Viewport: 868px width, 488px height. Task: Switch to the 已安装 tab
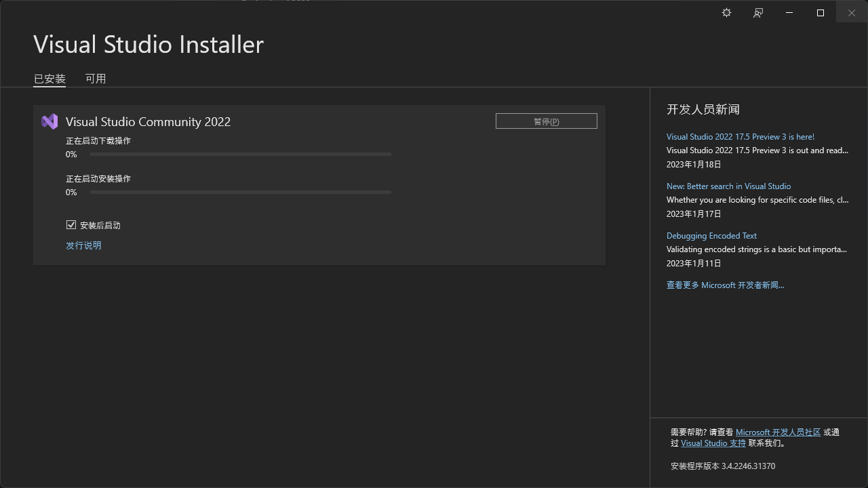(x=50, y=79)
